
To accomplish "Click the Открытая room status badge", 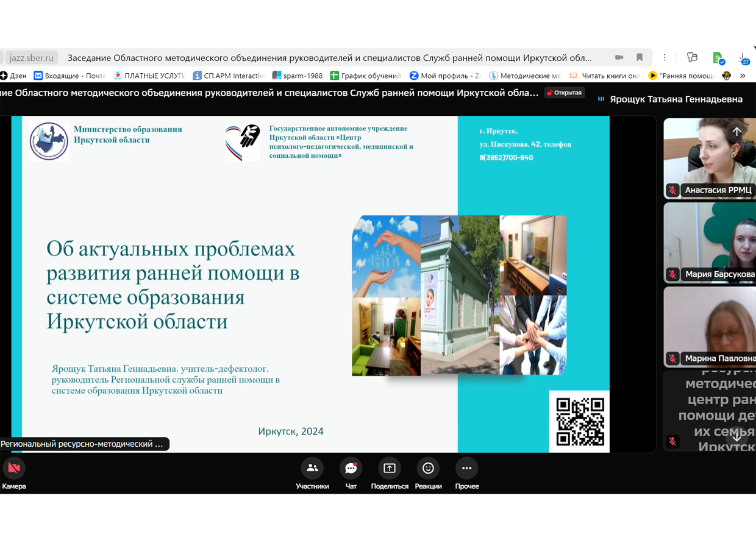I will (565, 93).
